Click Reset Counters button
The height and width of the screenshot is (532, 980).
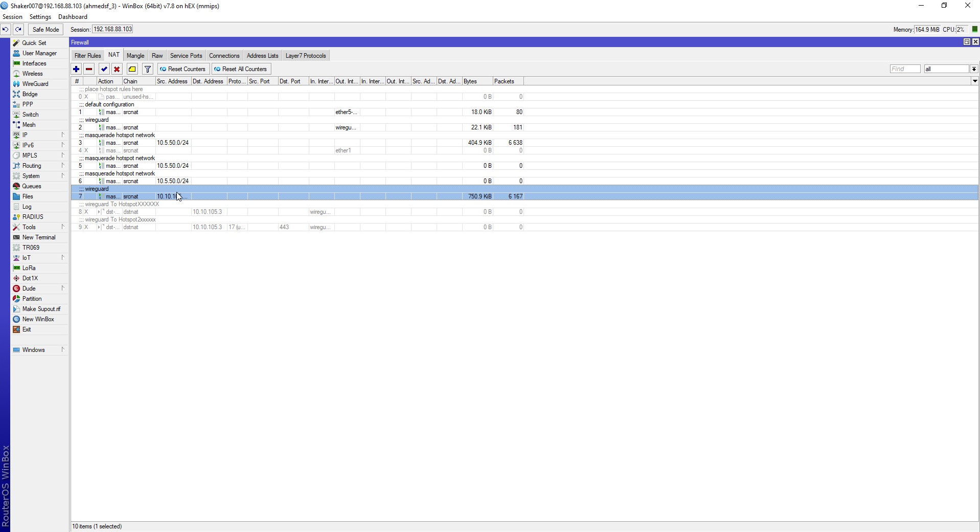183,69
